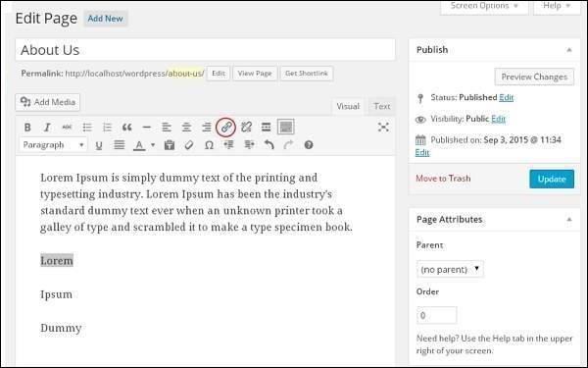Open text color picker dropdown arrow

[153, 145]
